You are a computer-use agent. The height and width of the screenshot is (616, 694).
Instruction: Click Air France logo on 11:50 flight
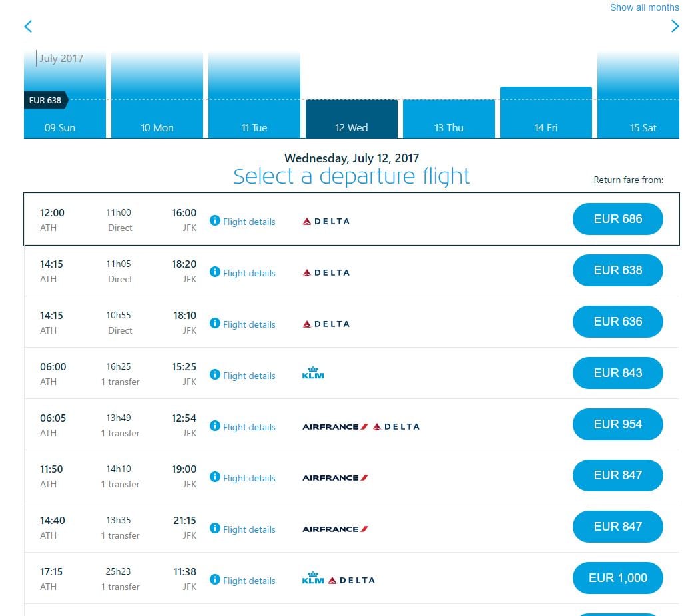335,478
